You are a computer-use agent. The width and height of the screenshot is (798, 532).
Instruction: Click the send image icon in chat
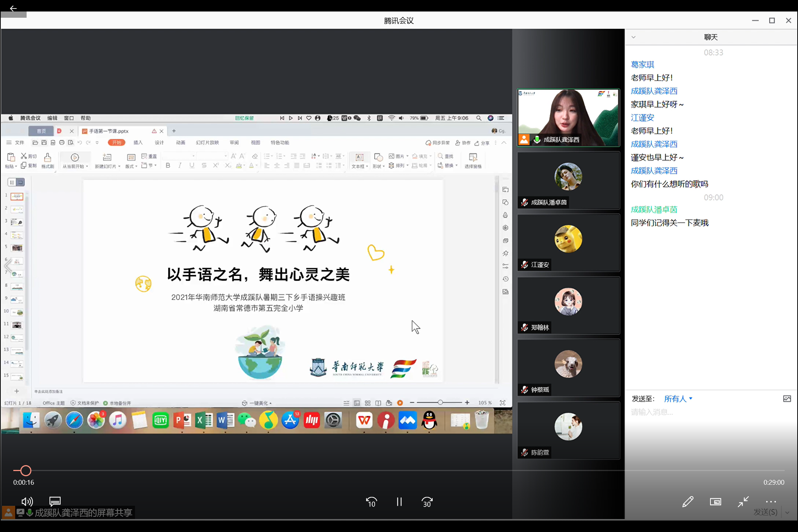click(x=787, y=399)
